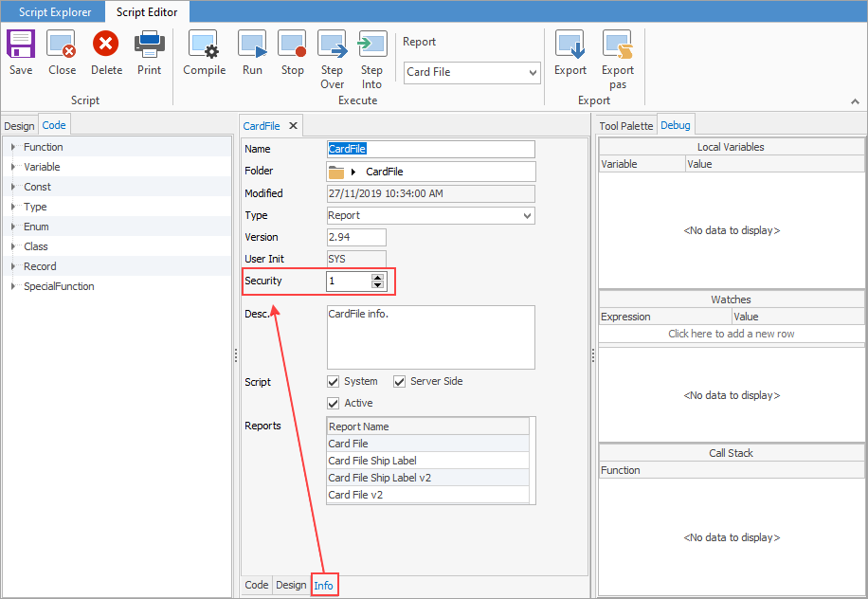Disable the Active checkbox
This screenshot has height=599, width=868.
334,404
